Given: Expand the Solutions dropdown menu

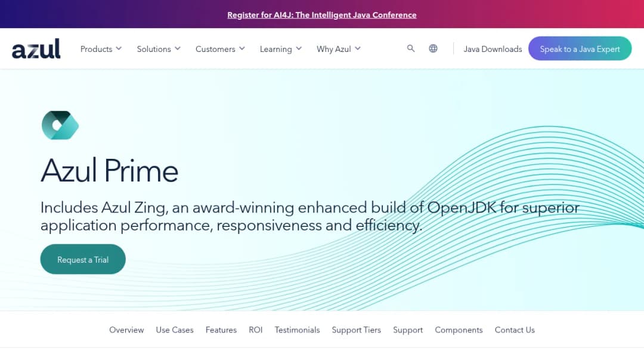Looking at the screenshot, I should pos(159,49).
